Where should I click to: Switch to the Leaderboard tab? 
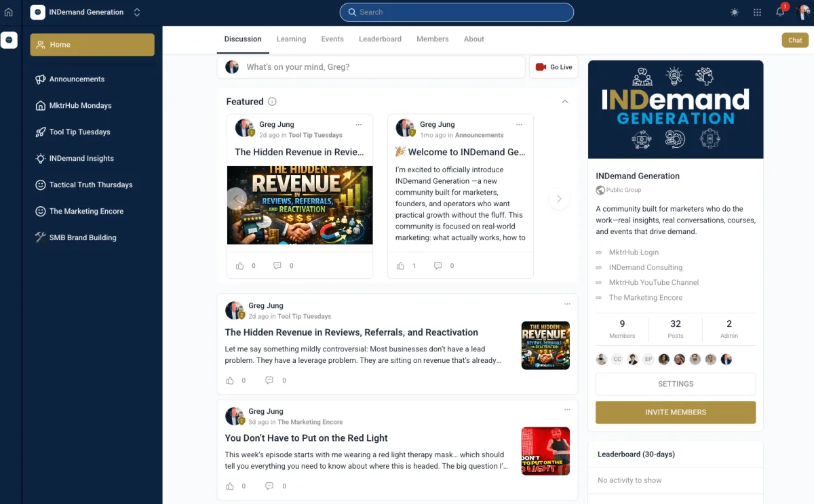[380, 39]
